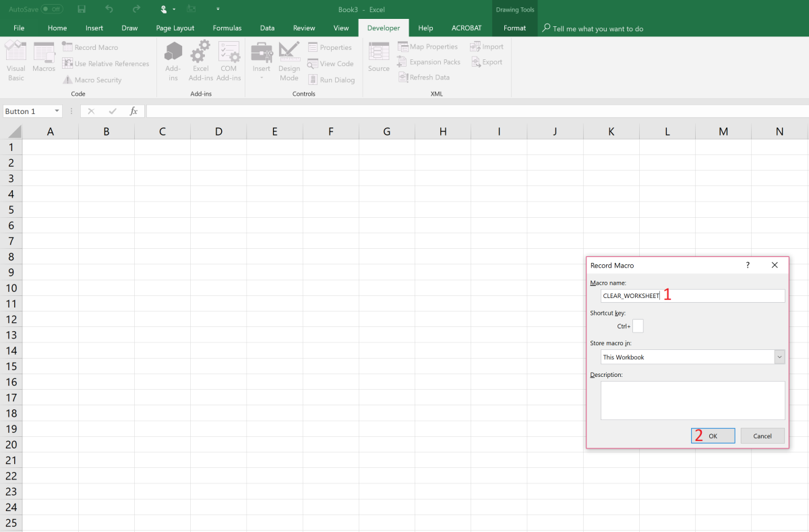809x532 pixels.
Task: Toggle Use Relative References
Action: pos(67,63)
